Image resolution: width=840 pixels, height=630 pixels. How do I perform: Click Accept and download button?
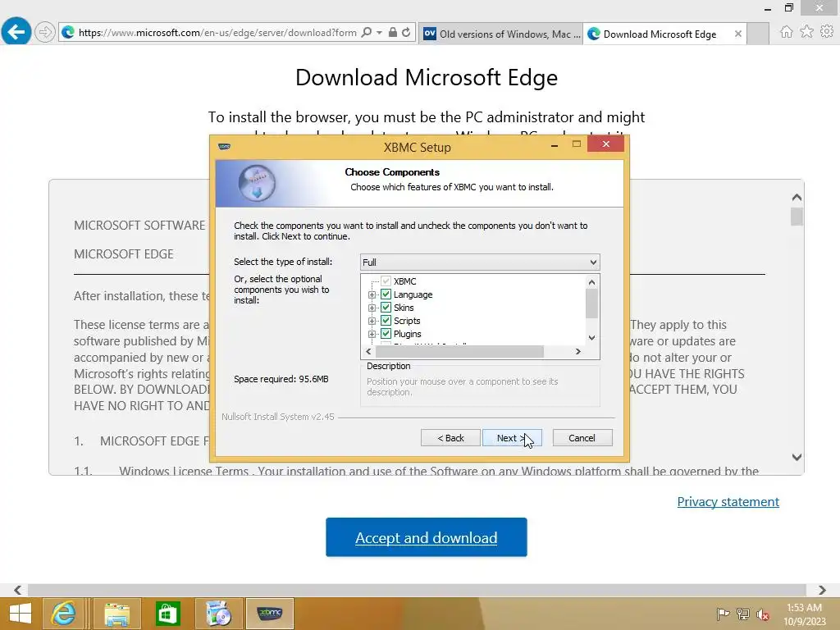(x=427, y=537)
